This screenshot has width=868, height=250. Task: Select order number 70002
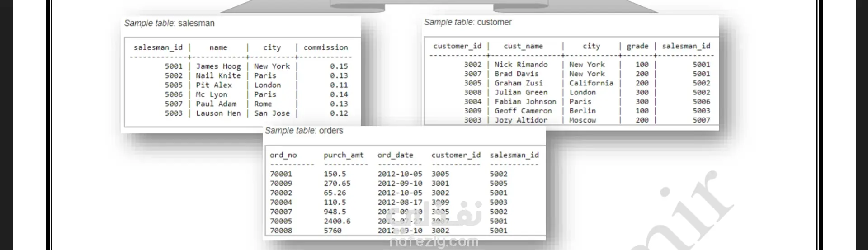(281, 193)
